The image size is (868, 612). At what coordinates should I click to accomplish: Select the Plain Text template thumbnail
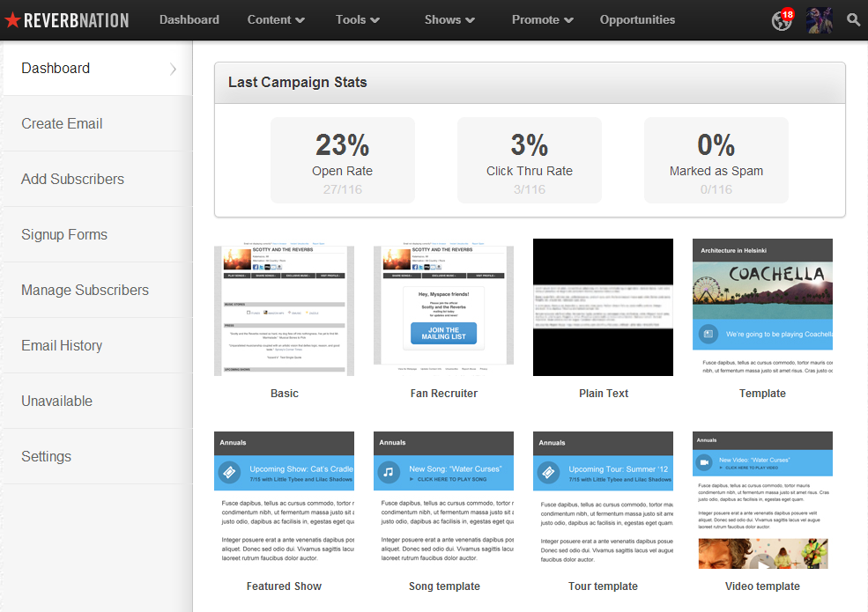[x=603, y=307]
